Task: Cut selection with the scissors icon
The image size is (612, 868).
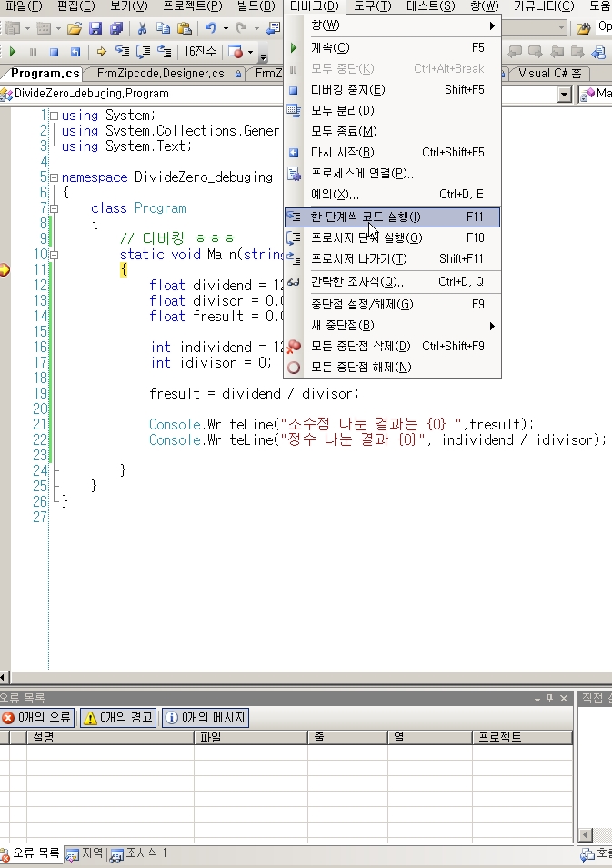Action: 142,28
